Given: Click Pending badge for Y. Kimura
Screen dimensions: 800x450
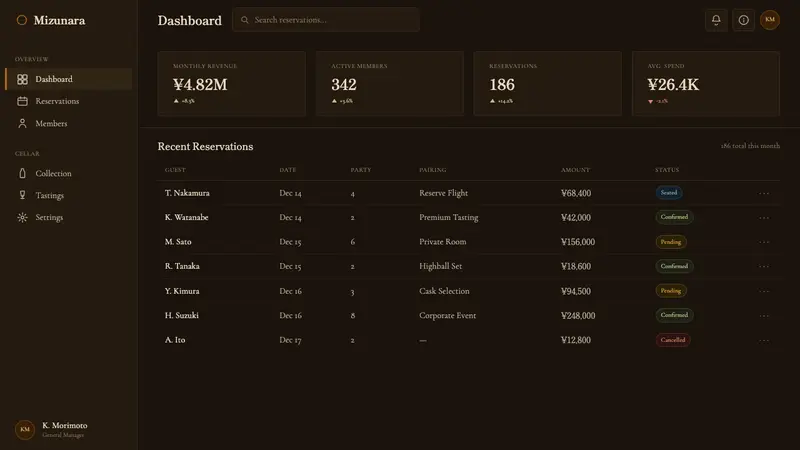Looking at the screenshot, I should [671, 291].
